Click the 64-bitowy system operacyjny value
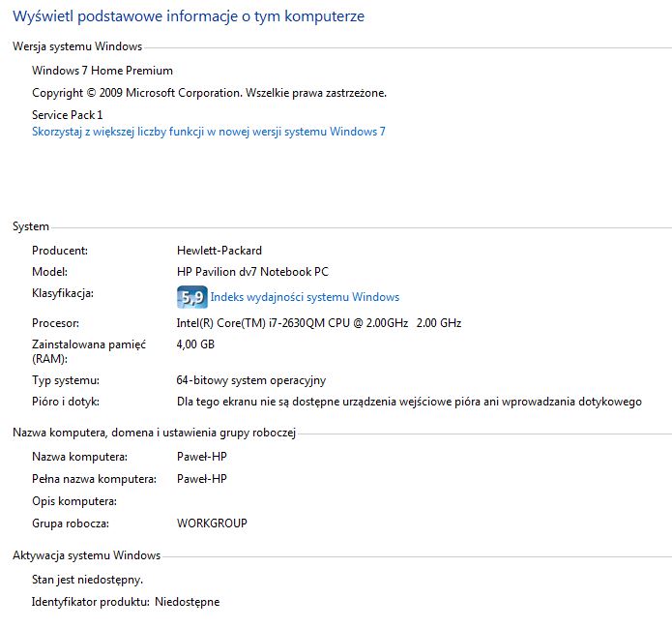The image size is (672, 628). [x=251, y=380]
